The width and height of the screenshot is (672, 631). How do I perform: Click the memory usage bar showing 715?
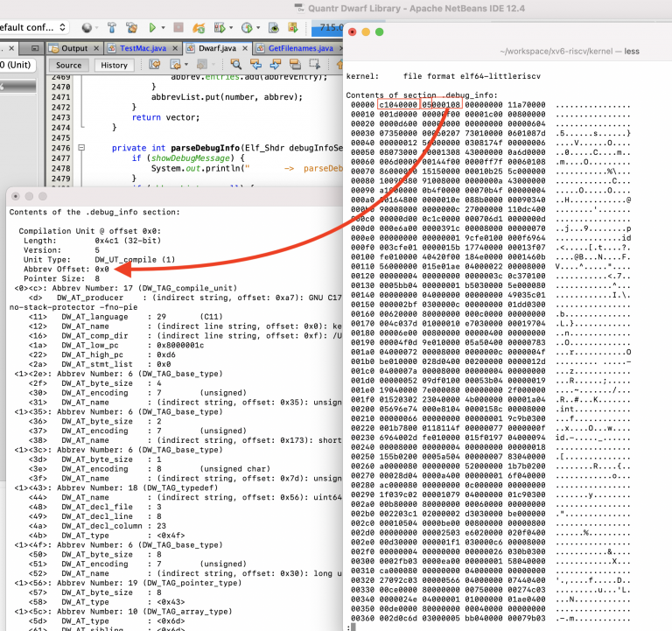coord(327,28)
